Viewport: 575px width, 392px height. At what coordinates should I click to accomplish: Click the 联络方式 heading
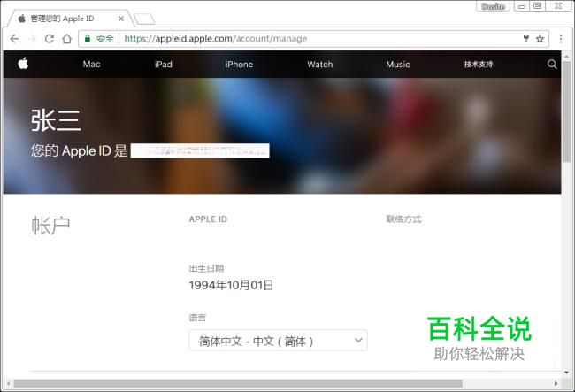pyautogui.click(x=403, y=219)
